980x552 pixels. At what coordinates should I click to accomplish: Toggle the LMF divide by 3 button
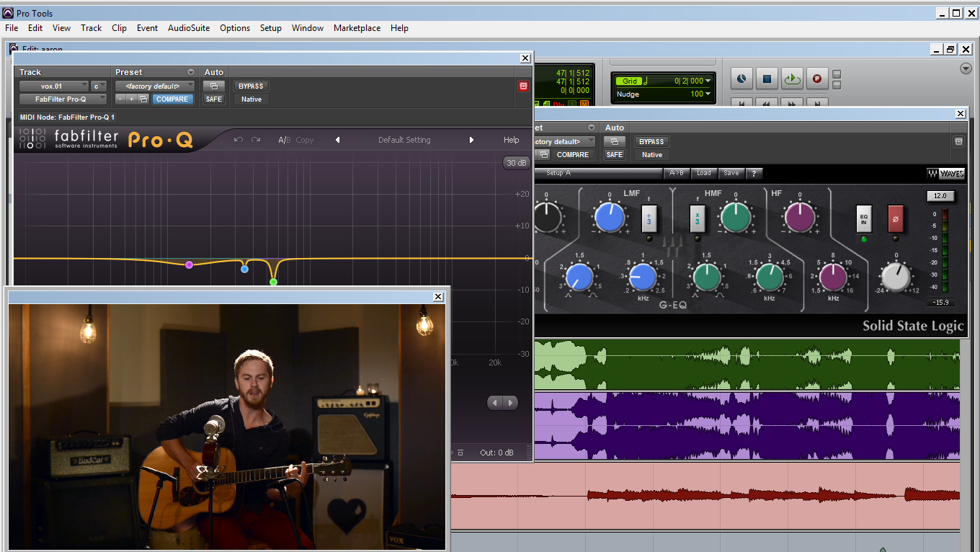pyautogui.click(x=649, y=219)
